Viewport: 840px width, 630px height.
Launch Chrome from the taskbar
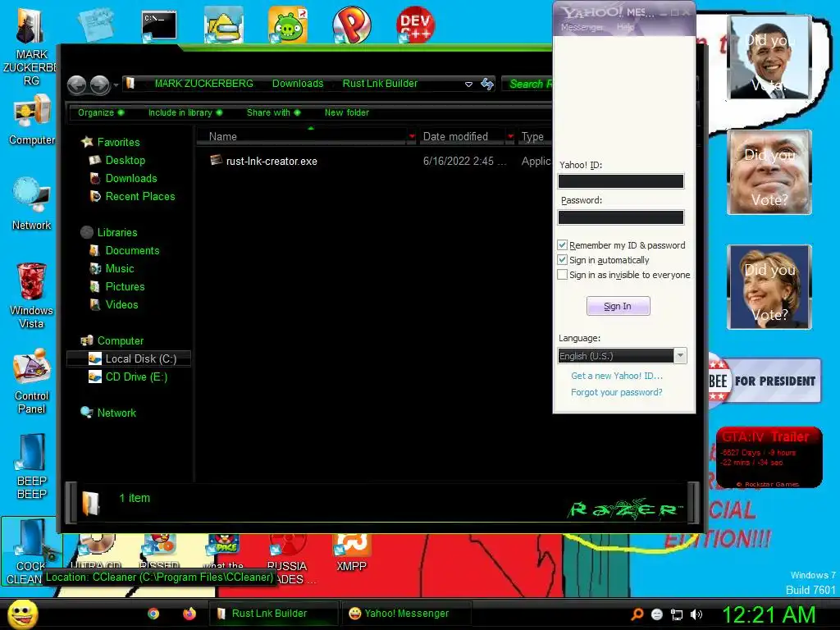pyautogui.click(x=153, y=614)
